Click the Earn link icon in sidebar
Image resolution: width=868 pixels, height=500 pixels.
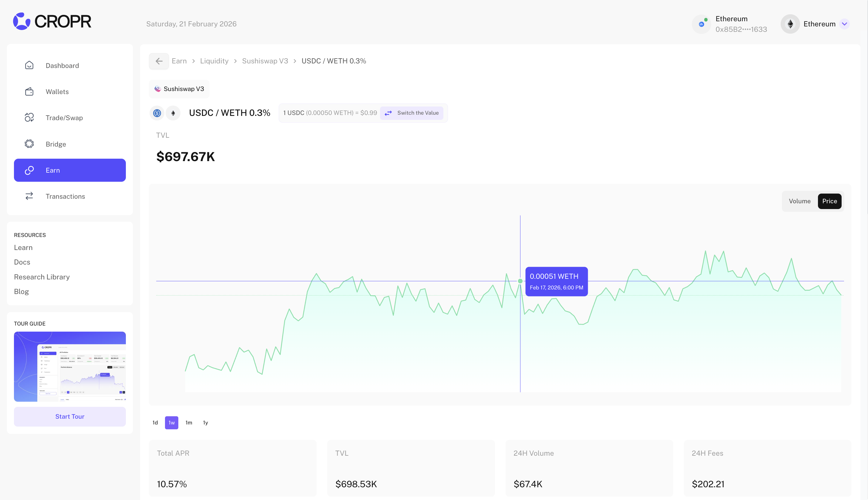point(29,170)
